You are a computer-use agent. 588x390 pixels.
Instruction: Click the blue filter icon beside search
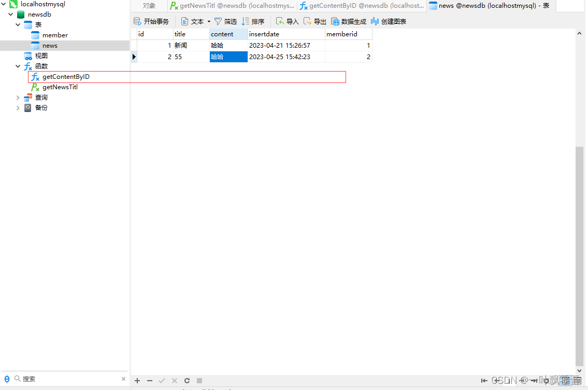[x=7, y=379]
